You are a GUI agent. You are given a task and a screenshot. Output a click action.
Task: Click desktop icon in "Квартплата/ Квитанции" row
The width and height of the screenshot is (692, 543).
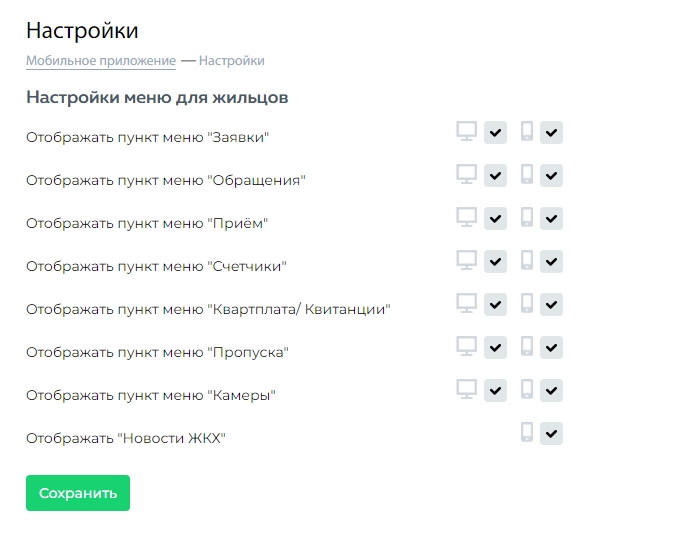pos(466,304)
